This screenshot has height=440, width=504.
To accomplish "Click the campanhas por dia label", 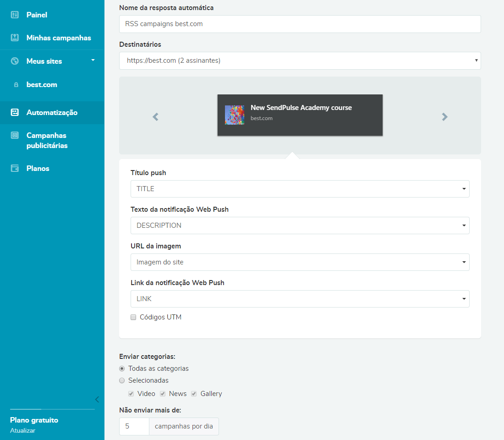I will pyautogui.click(x=184, y=427).
